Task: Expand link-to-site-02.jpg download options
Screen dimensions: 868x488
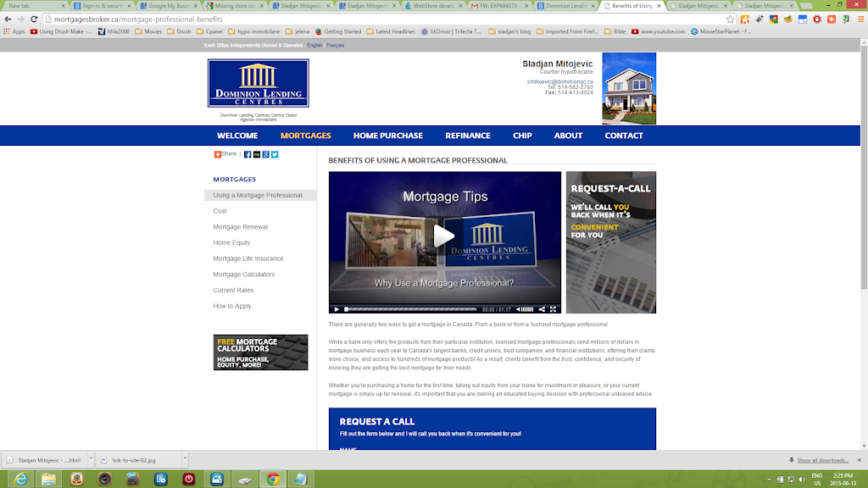Action: 185,459
